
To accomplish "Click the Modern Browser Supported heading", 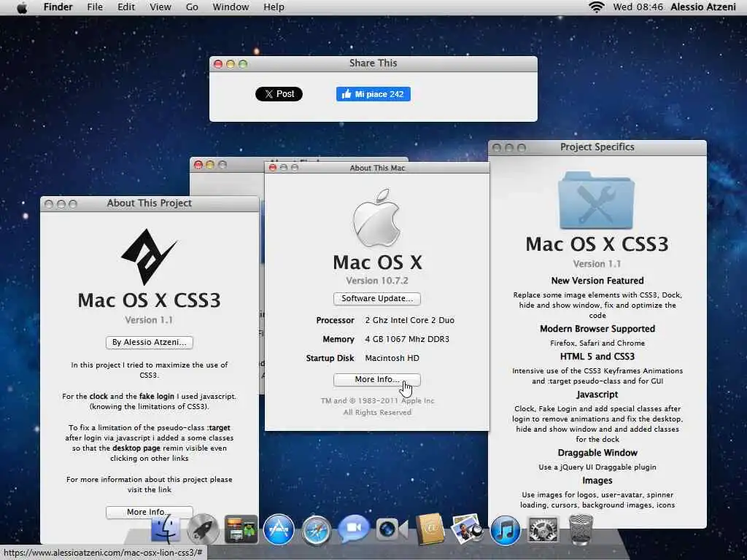I will (597, 329).
